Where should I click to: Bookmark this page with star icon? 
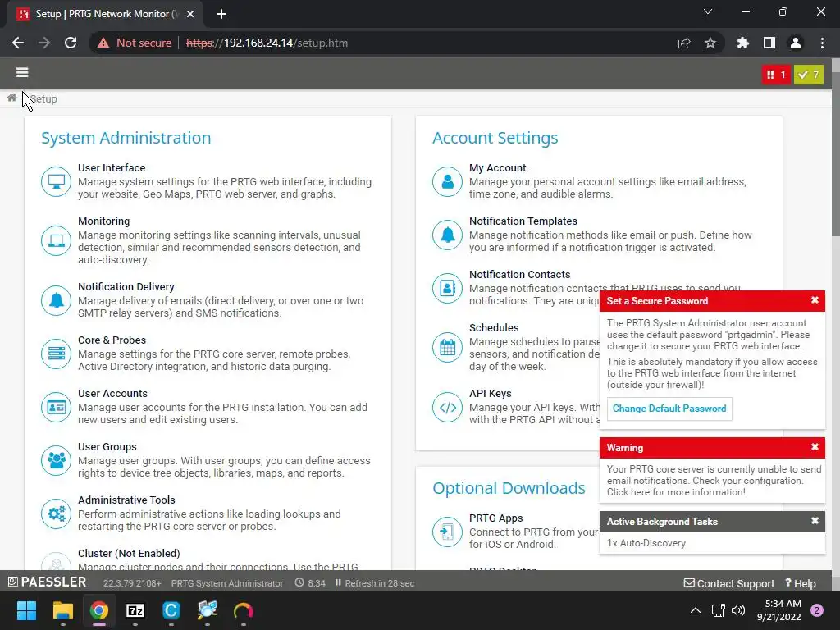click(710, 43)
